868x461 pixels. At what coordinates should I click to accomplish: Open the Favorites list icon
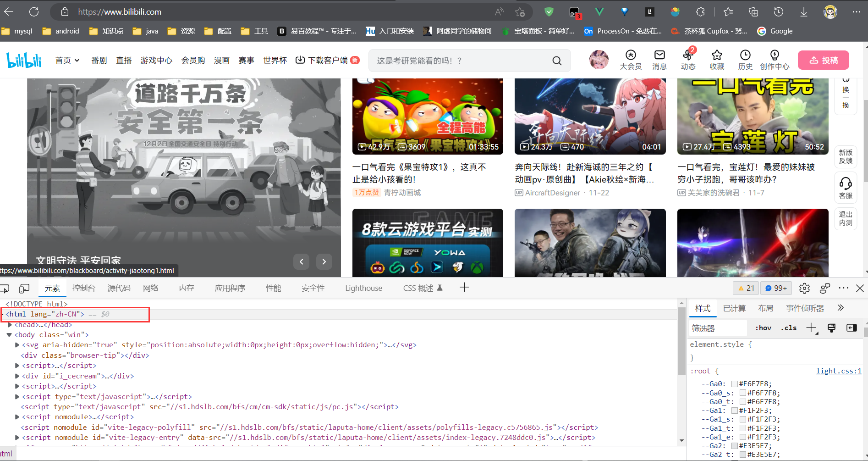click(x=728, y=12)
